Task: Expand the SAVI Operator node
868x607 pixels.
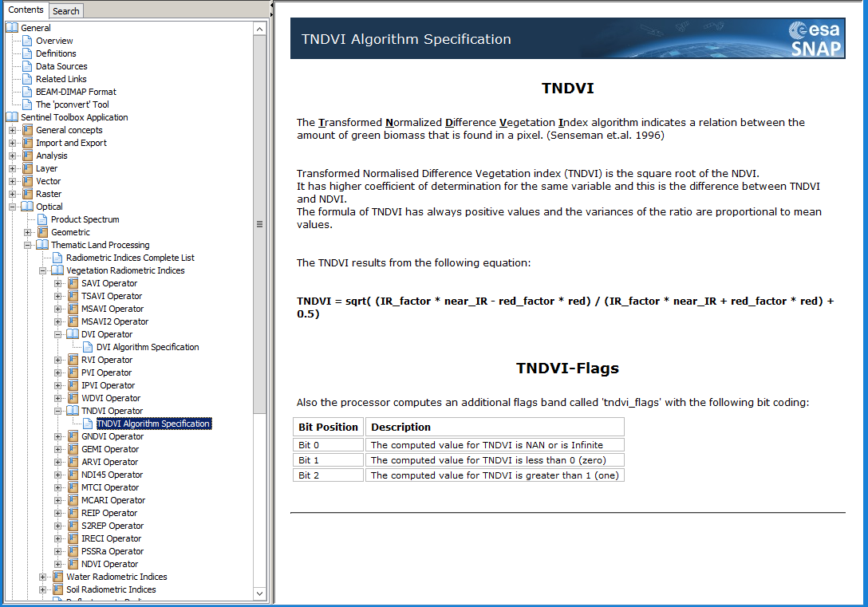Action: click(x=57, y=283)
